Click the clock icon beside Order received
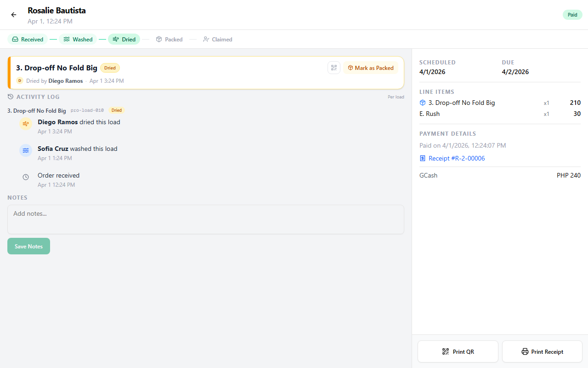The height and width of the screenshot is (368, 588). point(26,177)
